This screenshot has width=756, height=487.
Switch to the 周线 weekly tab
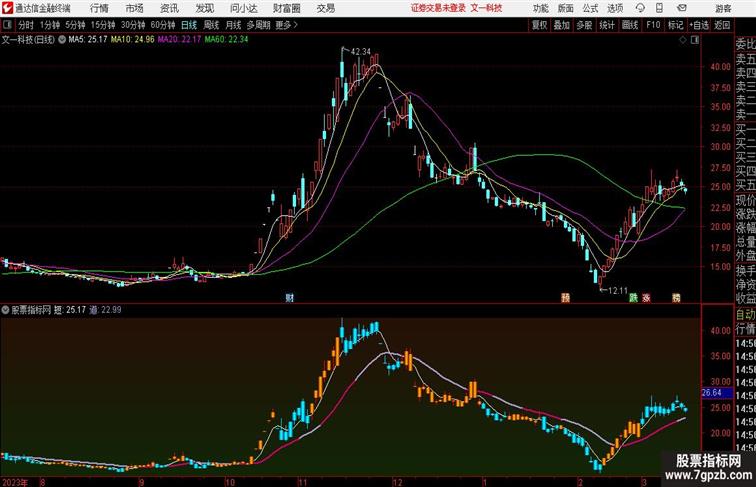(211, 25)
